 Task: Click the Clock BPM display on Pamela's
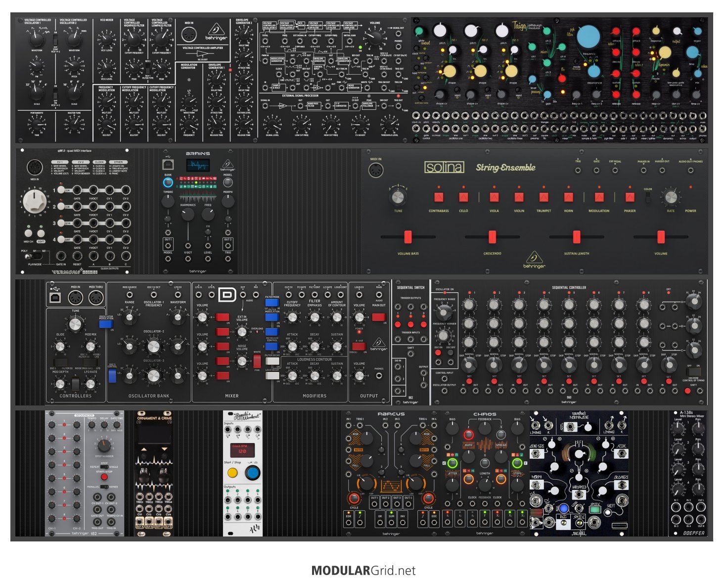(x=242, y=450)
